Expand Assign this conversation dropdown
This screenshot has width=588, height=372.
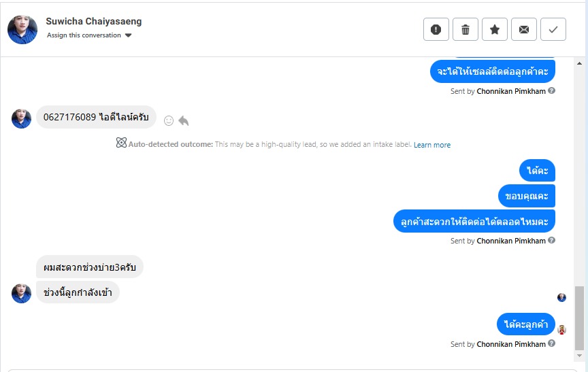128,35
